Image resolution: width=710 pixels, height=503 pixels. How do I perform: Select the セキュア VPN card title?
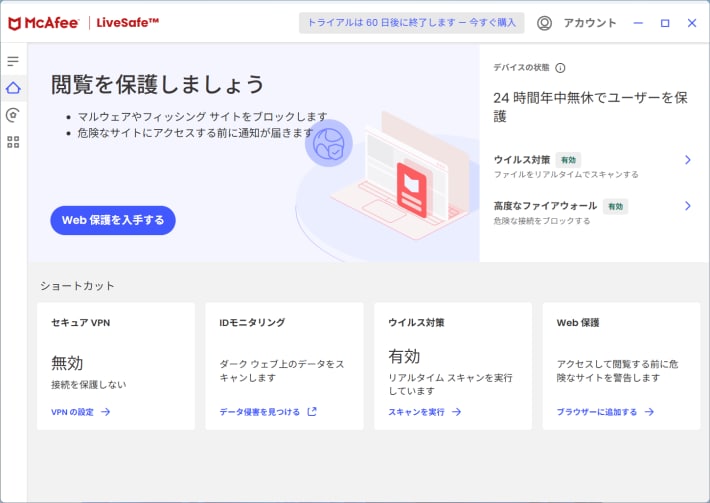pos(81,323)
